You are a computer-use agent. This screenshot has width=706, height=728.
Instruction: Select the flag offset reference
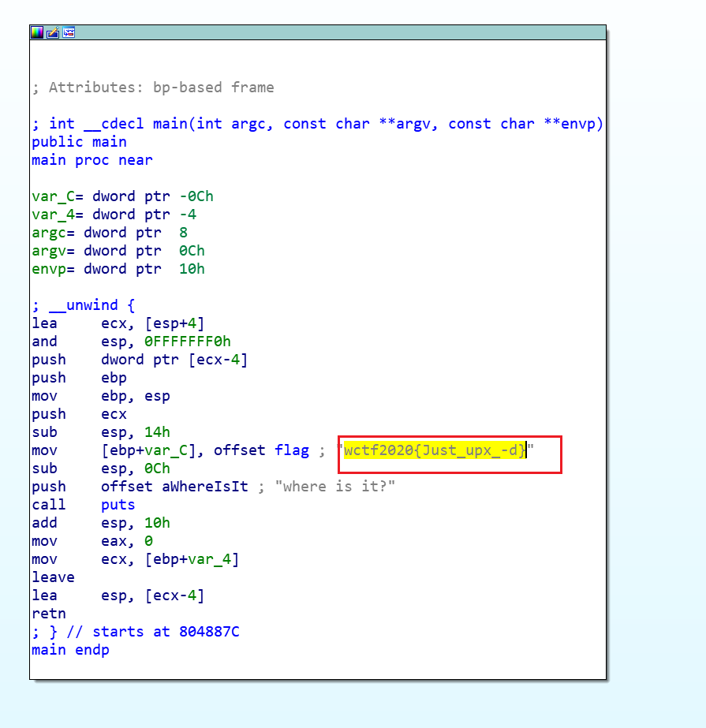pyautogui.click(x=292, y=450)
